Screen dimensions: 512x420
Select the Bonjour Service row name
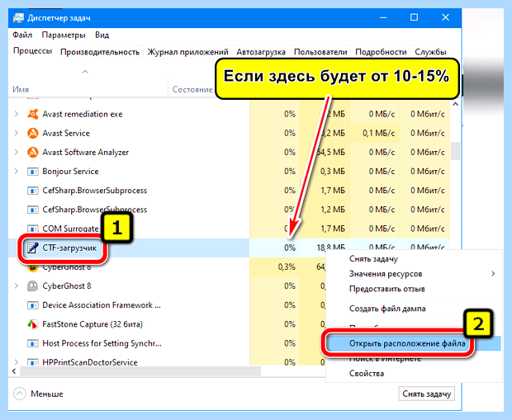(70, 172)
